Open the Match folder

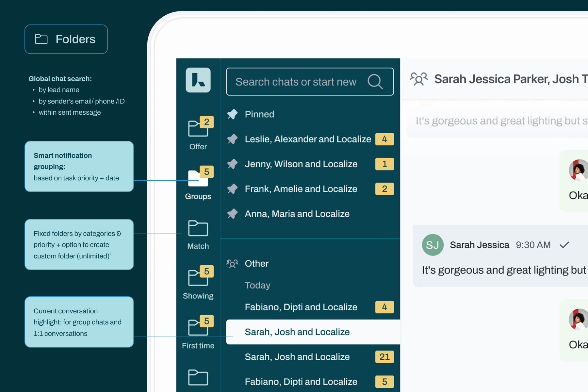click(x=198, y=235)
